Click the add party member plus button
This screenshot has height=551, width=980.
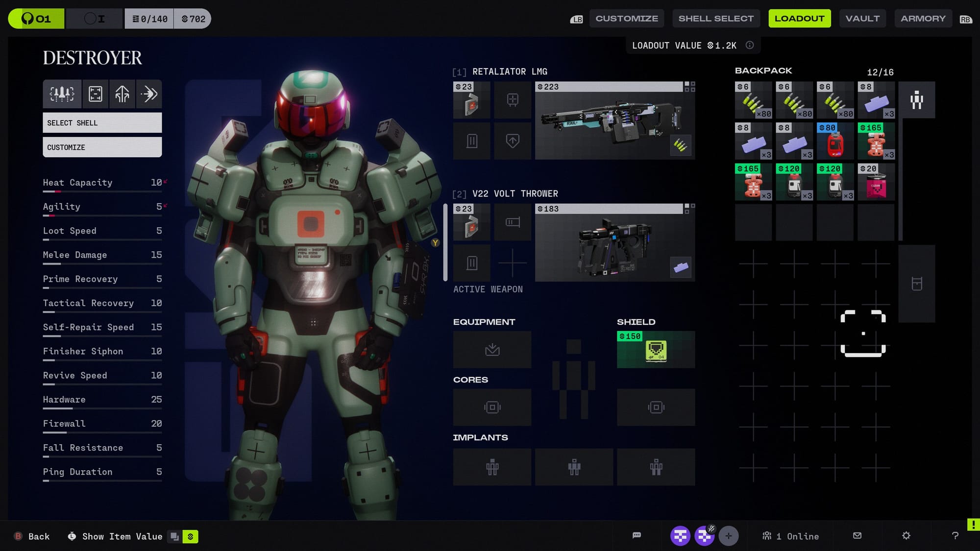pyautogui.click(x=729, y=536)
